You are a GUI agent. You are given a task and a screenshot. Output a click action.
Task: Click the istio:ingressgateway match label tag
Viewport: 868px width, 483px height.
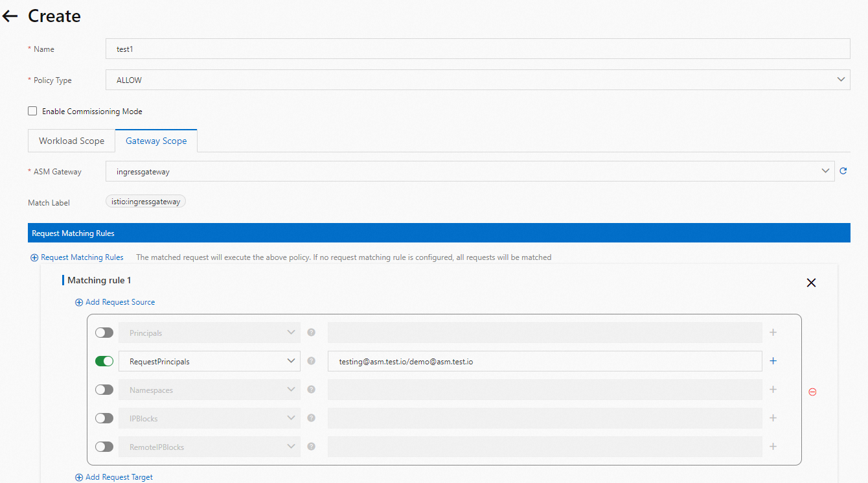pos(145,201)
